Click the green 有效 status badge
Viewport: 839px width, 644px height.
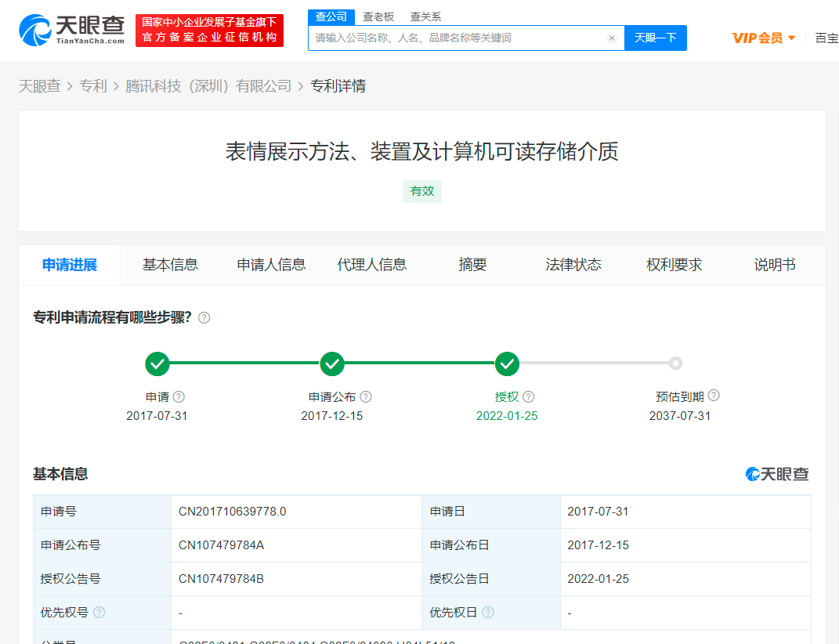[x=422, y=191]
